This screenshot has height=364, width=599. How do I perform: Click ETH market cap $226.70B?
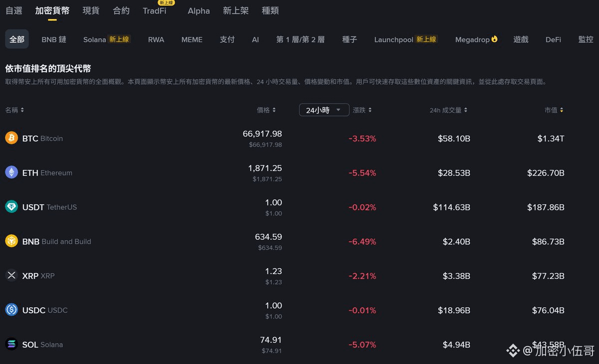[546, 173]
